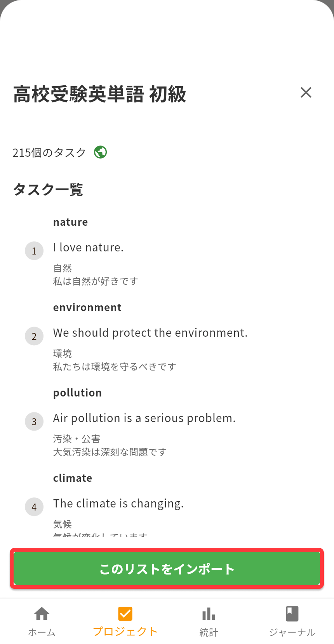Switch to the ホーム tab
This screenshot has width=334, height=644.
[42, 632]
